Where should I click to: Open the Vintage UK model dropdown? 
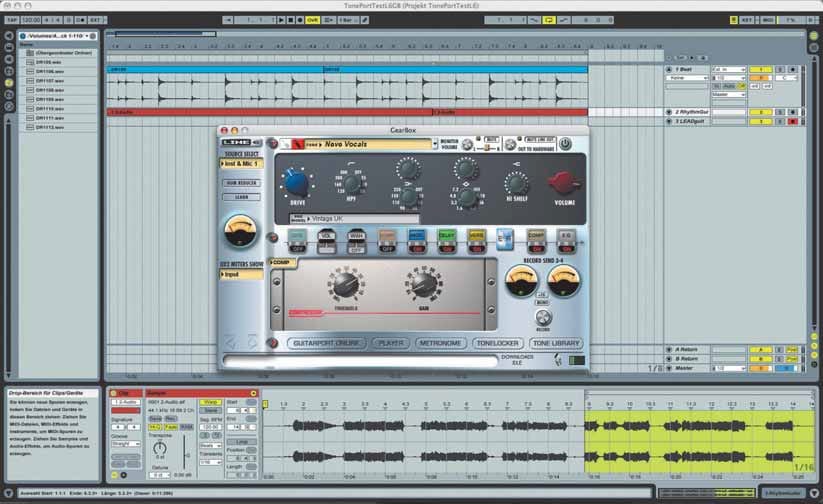coord(355,218)
